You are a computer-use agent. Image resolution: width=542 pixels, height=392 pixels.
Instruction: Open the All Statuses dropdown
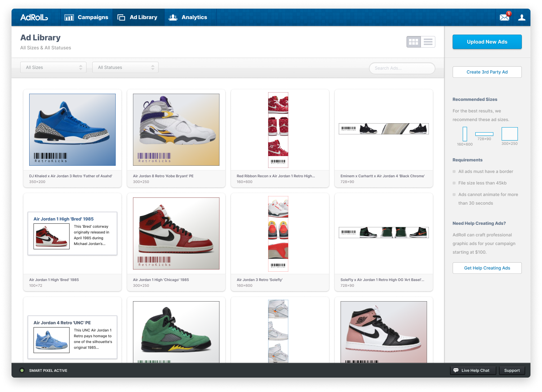(x=125, y=67)
